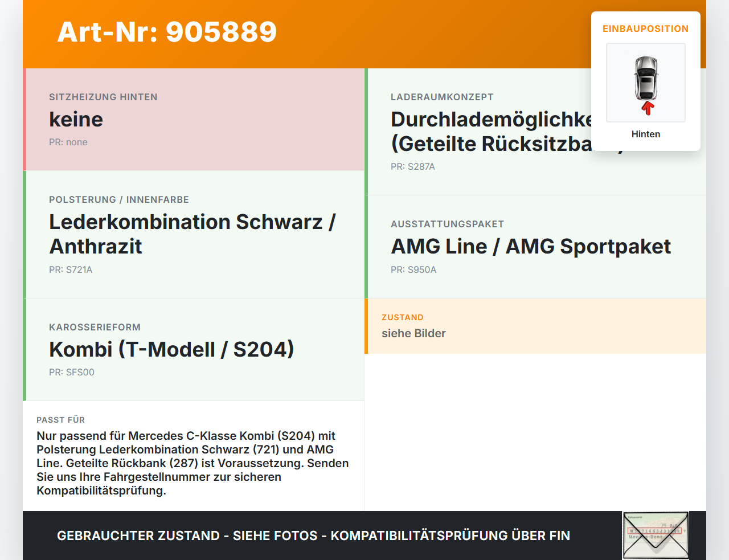Viewport: 729px width, 560px height.
Task: Click the PR: S950A code
Action: click(x=413, y=269)
